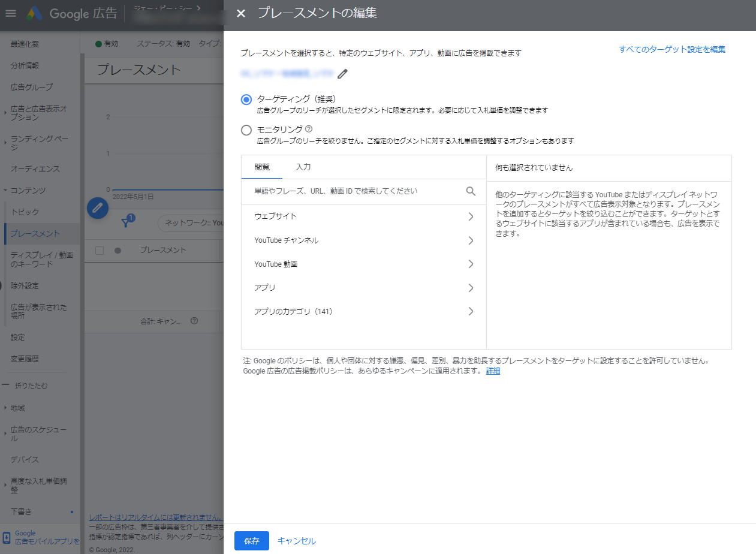Click the help icon beside 合計: キャン…
756x554 pixels.
pos(194,321)
